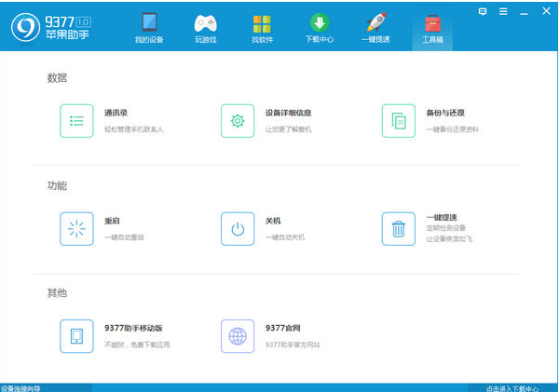
Task: Click the 设备详细信息 title text
Action: point(288,113)
